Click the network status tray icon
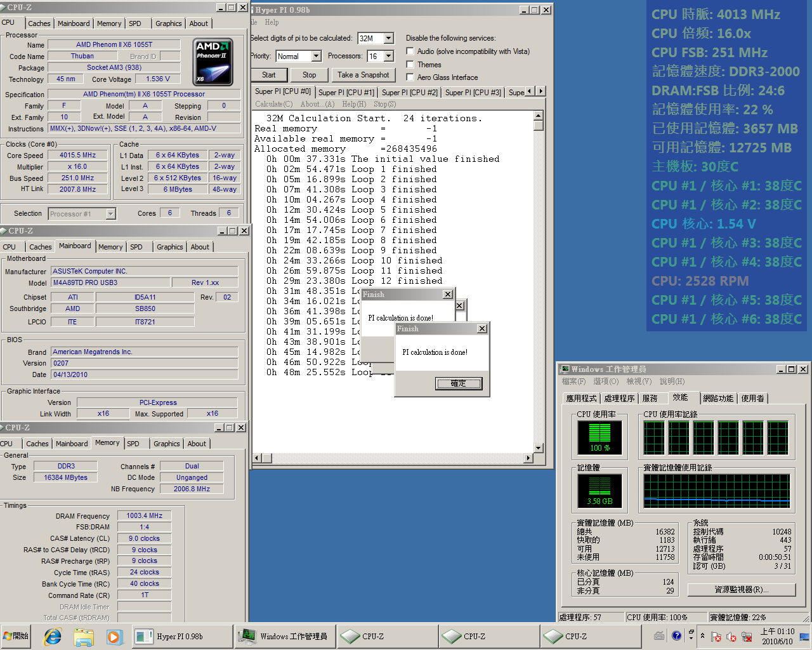Screen dimensions: 812x650 click(747, 636)
